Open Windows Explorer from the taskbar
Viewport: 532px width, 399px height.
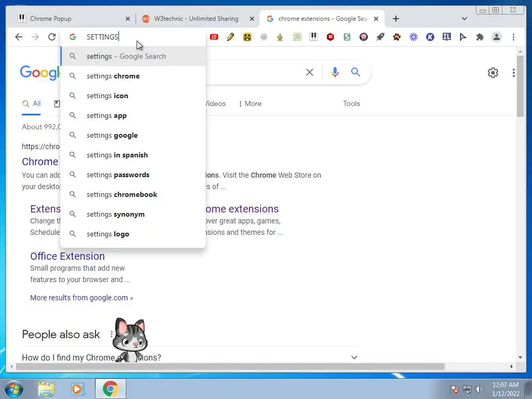46,389
